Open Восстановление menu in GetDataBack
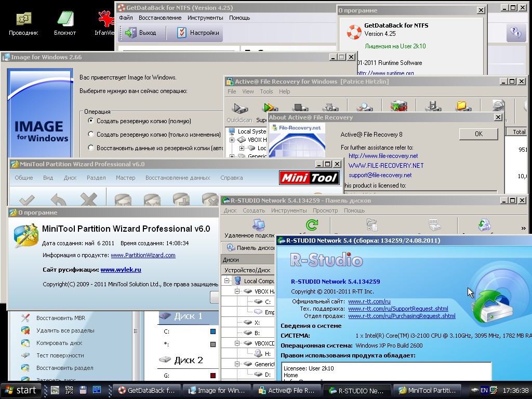 click(x=160, y=18)
